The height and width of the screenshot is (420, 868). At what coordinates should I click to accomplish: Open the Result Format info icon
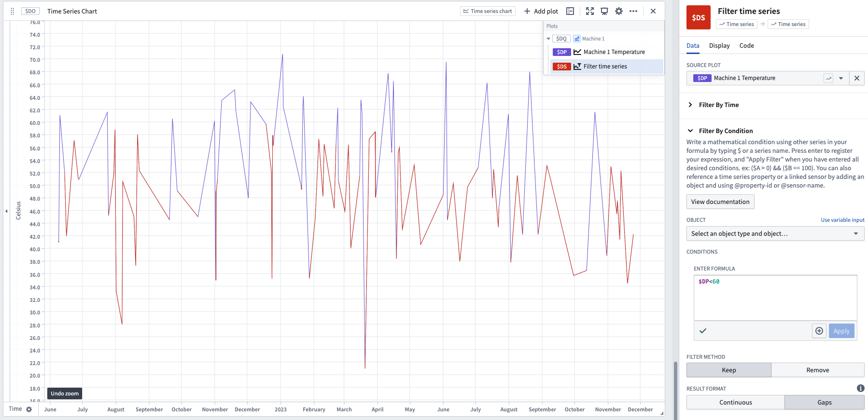point(861,388)
